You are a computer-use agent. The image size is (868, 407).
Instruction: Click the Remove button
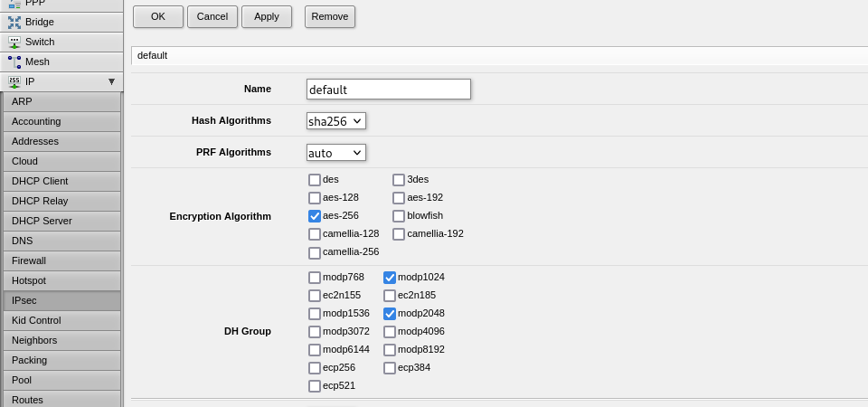[330, 16]
